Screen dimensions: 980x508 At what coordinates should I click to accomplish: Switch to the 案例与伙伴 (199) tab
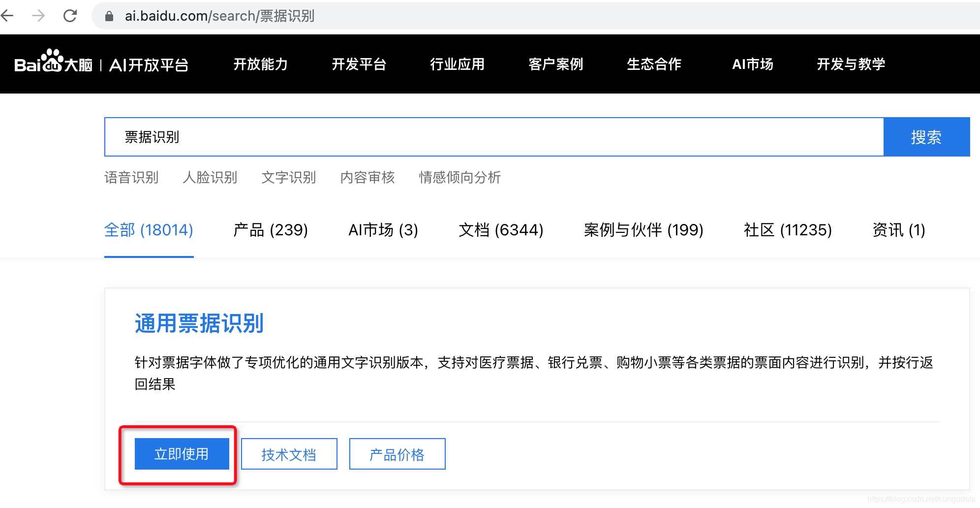[x=643, y=230]
